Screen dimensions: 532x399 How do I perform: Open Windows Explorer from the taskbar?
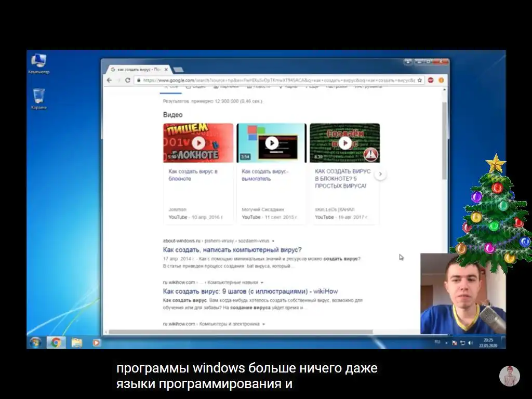77,343
